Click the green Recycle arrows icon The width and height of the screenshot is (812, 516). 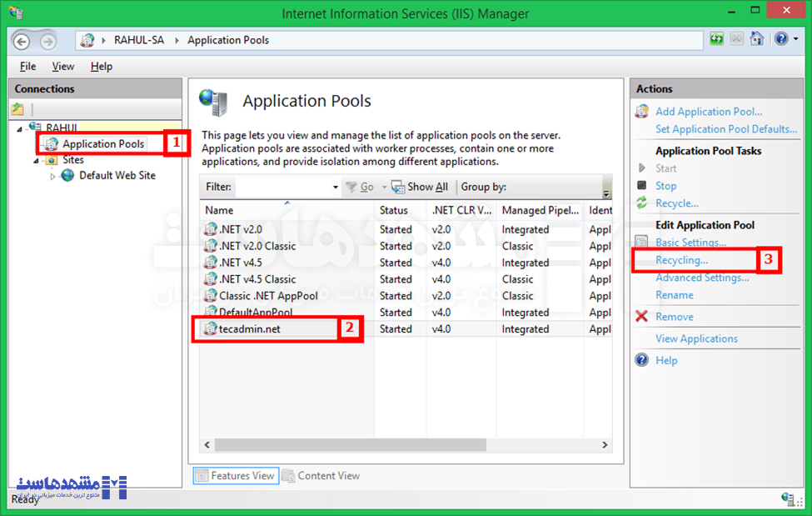(641, 203)
